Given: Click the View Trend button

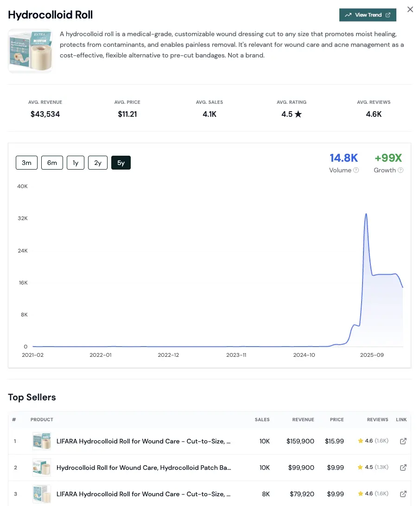Looking at the screenshot, I should pyautogui.click(x=368, y=15).
